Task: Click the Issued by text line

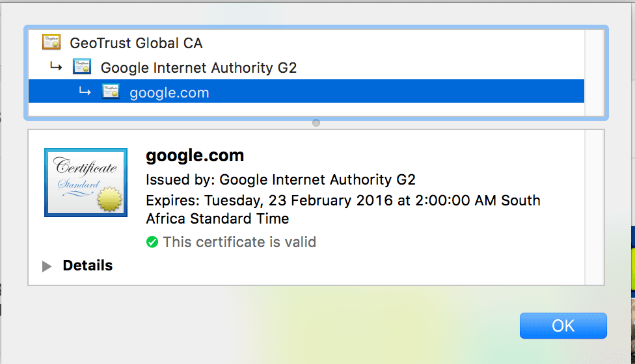Action: 280,179
